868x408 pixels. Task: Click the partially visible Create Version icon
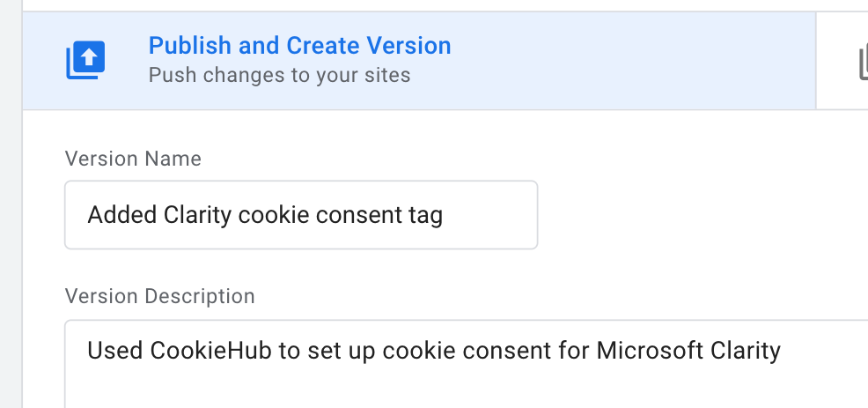863,63
